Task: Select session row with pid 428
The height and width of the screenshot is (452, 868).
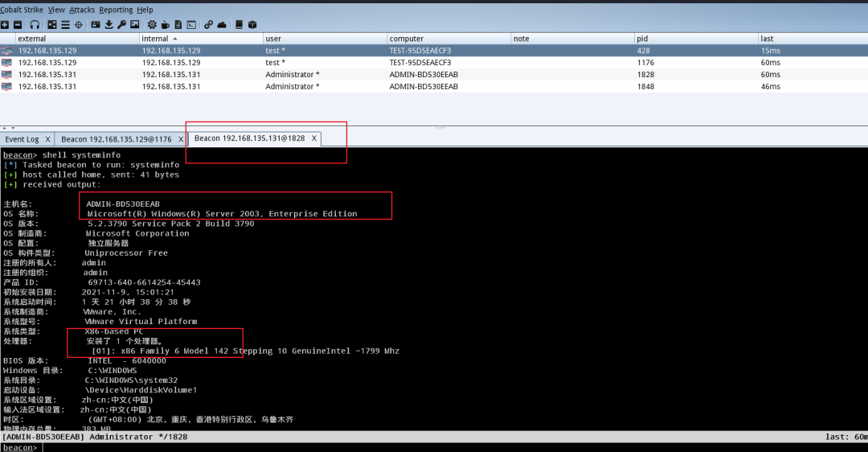Action: [434, 51]
